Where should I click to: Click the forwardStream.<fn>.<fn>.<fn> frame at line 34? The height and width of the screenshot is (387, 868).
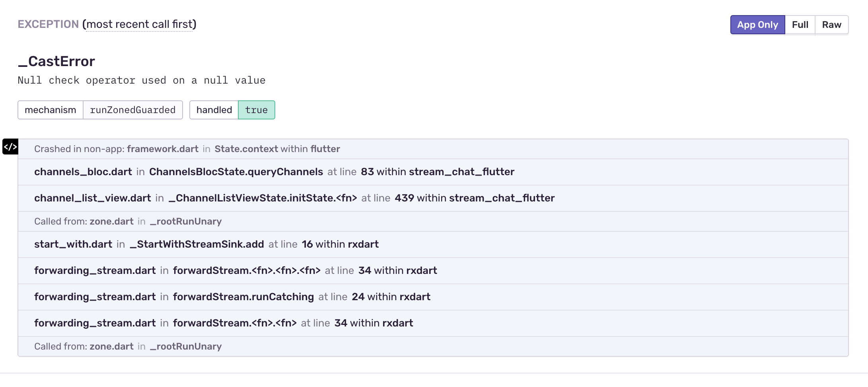(x=247, y=270)
